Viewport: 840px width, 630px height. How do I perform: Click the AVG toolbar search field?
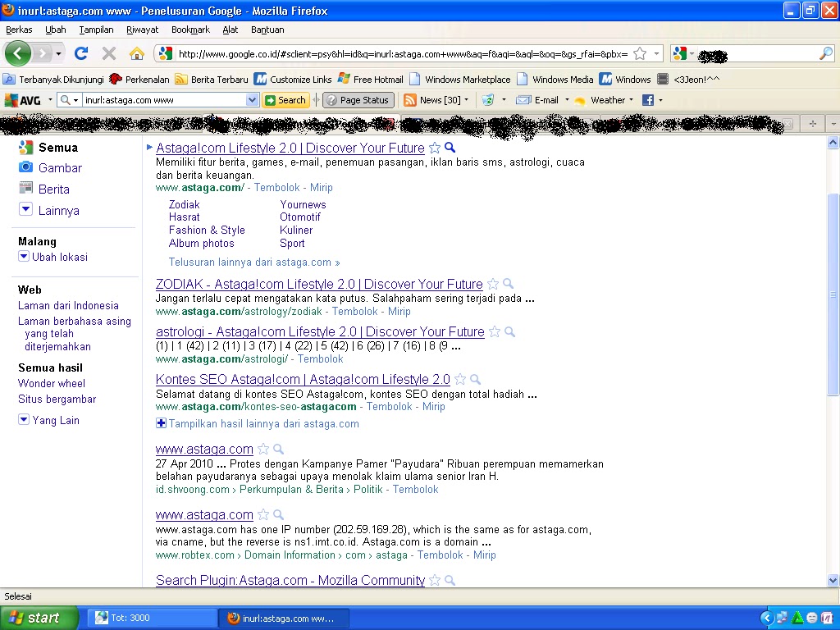(164, 100)
